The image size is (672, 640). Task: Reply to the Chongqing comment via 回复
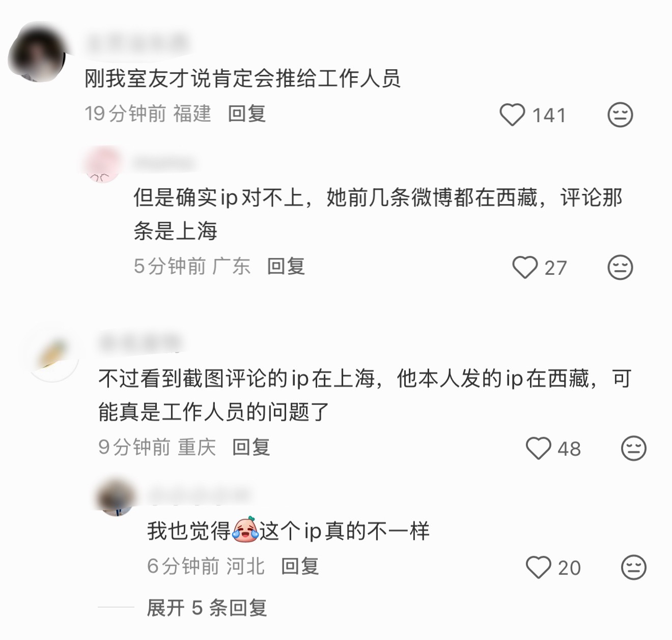251,447
